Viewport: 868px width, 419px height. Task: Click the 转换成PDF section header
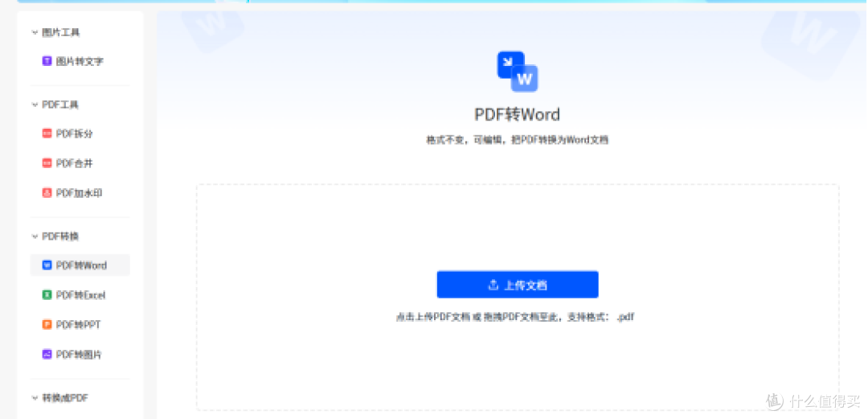click(65, 399)
